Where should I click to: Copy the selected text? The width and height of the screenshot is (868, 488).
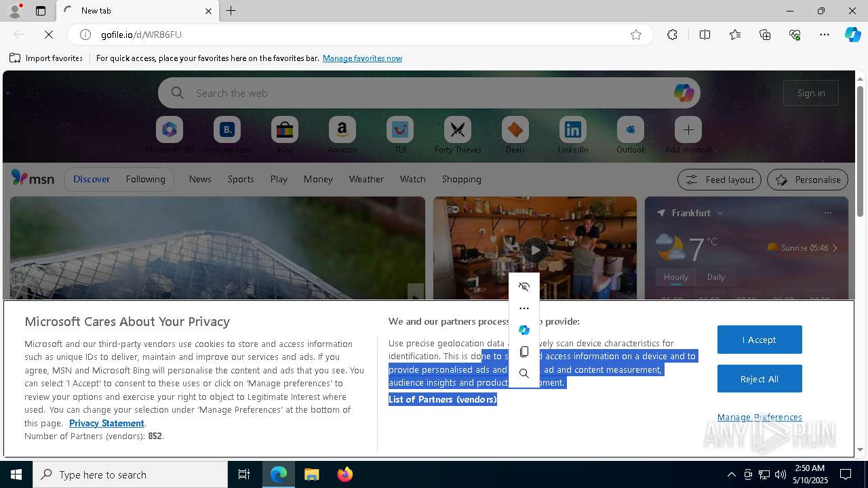(x=524, y=352)
